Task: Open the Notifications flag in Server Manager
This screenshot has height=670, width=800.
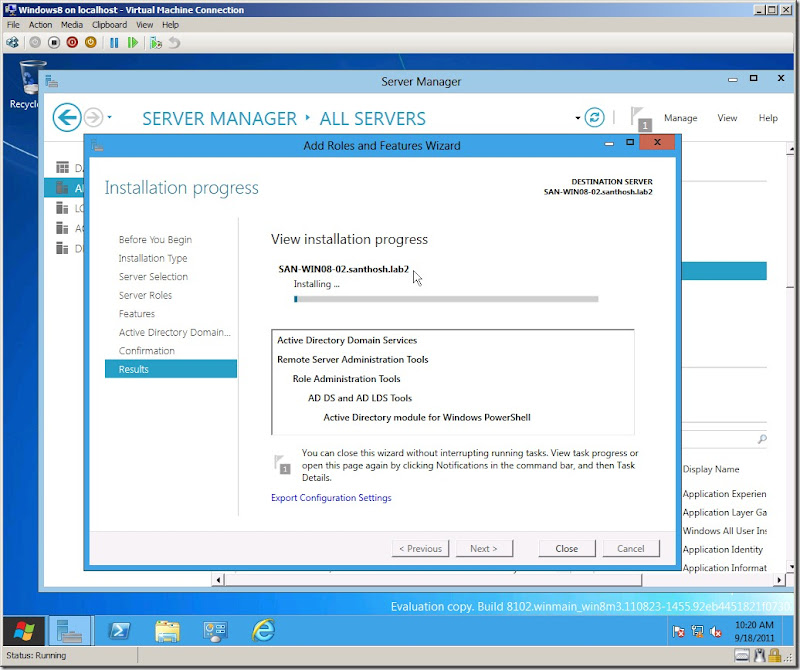Action: tap(640, 118)
